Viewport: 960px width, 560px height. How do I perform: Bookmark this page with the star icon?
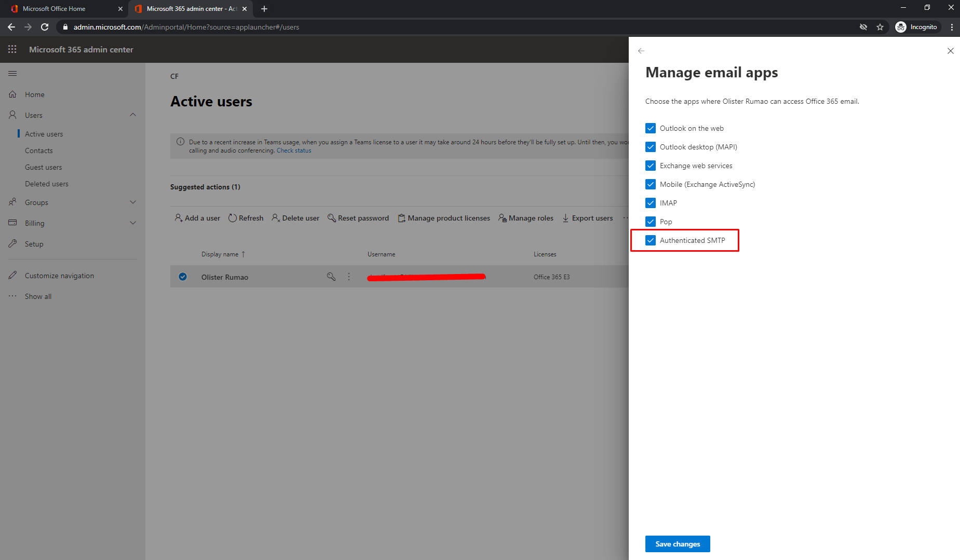coord(880,27)
